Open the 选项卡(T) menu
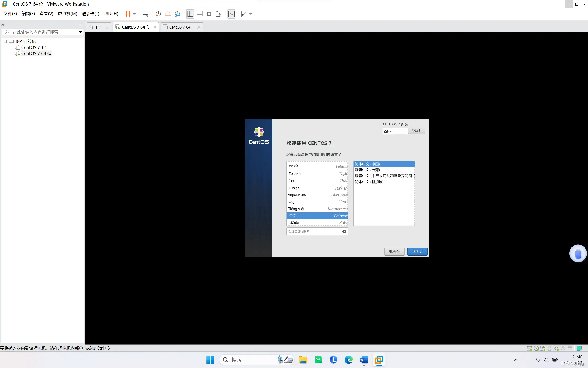Screen dimensions: 588x368 tap(91, 14)
